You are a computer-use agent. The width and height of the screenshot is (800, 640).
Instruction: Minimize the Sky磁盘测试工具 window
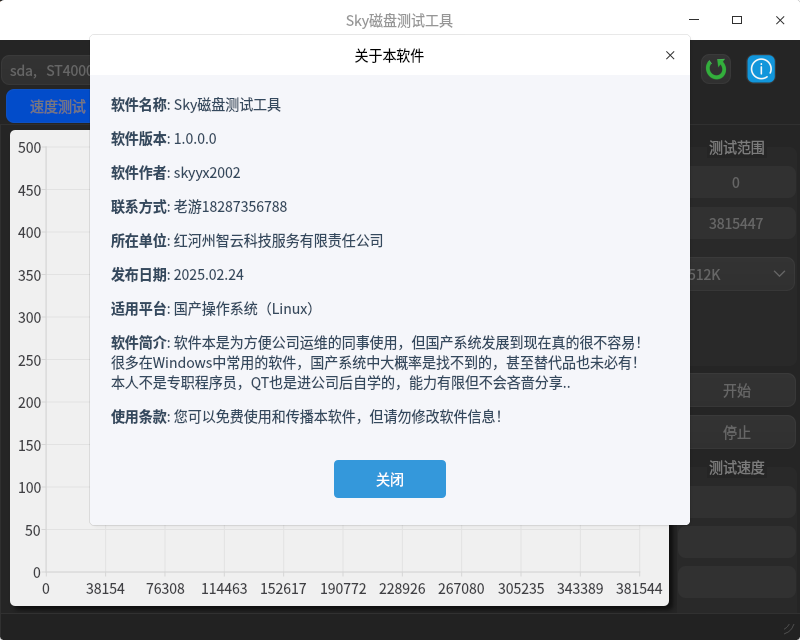tap(694, 20)
